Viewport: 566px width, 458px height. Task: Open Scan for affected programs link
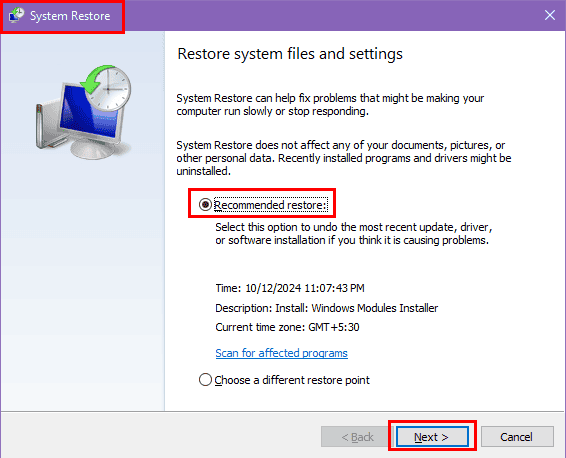click(281, 353)
